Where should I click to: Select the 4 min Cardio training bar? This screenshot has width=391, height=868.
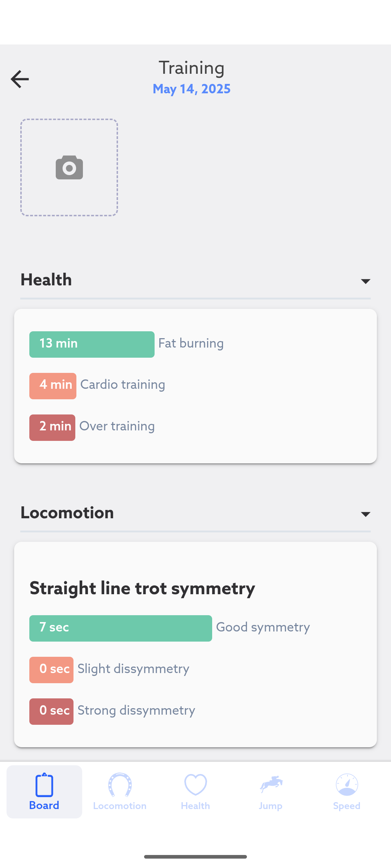click(x=53, y=386)
